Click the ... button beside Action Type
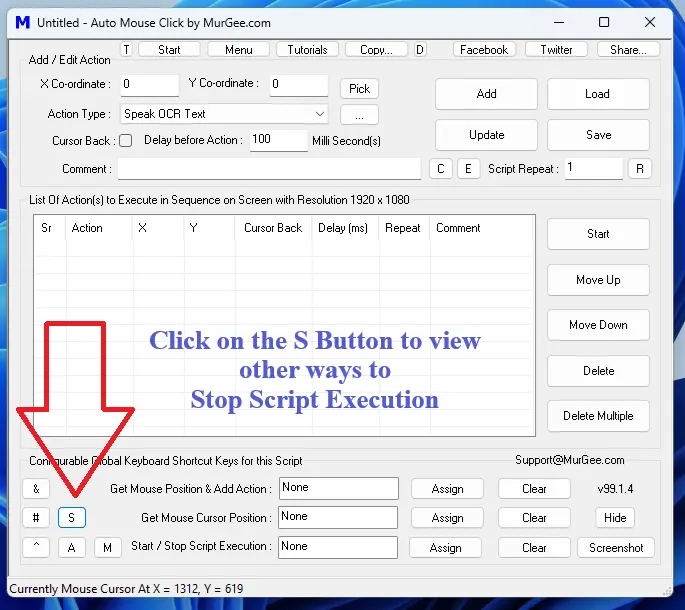 click(359, 115)
